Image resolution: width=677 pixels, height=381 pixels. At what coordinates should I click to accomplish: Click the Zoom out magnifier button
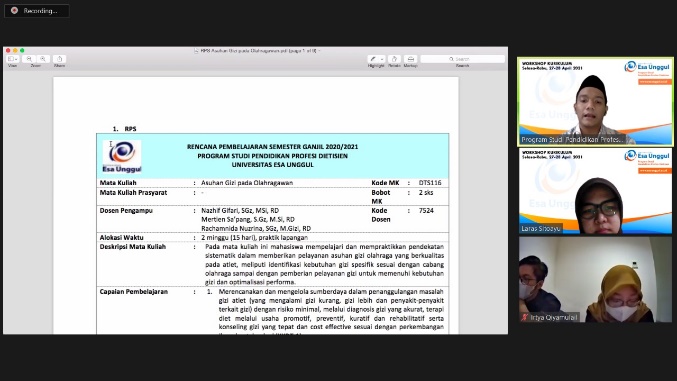[x=29, y=59]
